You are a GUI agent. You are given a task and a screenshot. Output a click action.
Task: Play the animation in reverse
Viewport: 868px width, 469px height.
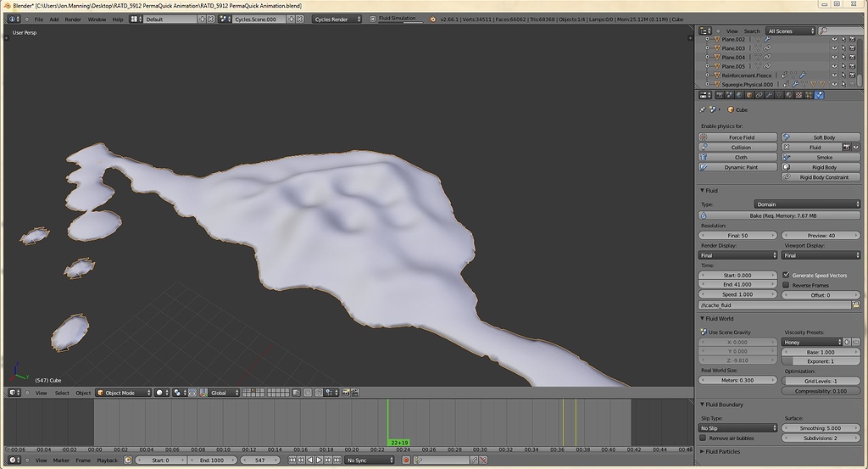pyautogui.click(x=310, y=461)
